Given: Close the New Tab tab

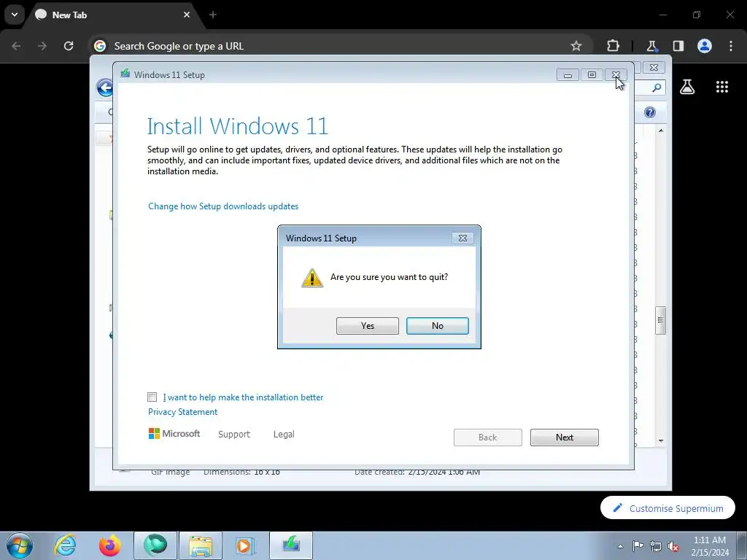Looking at the screenshot, I should click(187, 15).
